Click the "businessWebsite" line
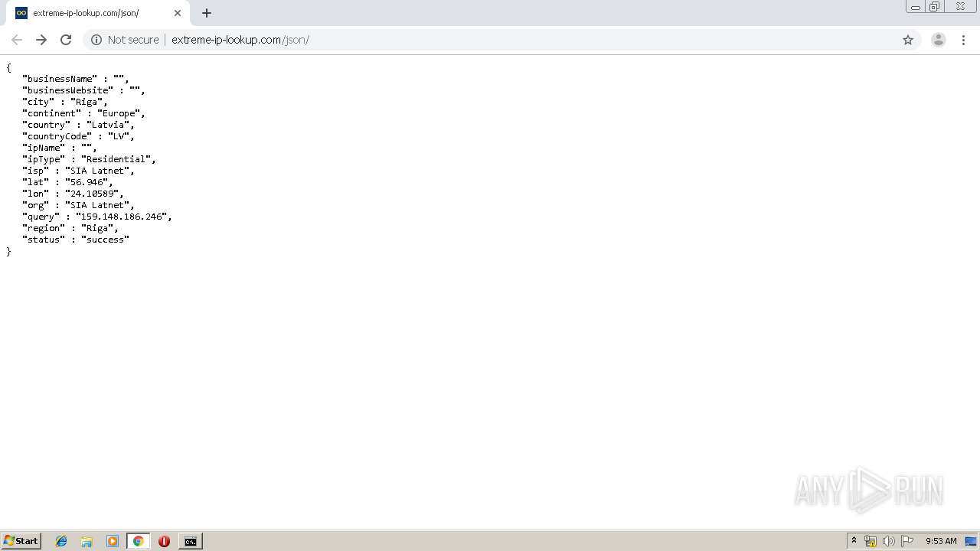This screenshot has width=980, height=551. [x=83, y=90]
